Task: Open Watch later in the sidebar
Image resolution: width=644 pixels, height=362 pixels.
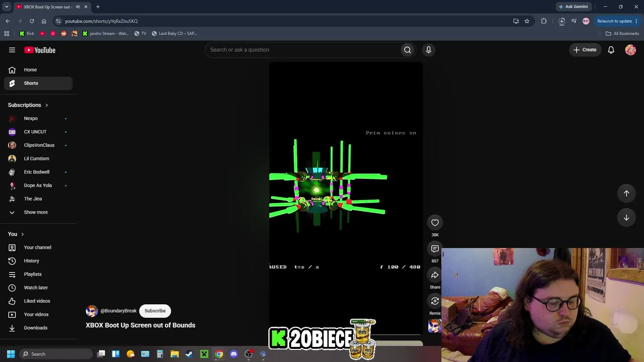Action: [38, 288]
